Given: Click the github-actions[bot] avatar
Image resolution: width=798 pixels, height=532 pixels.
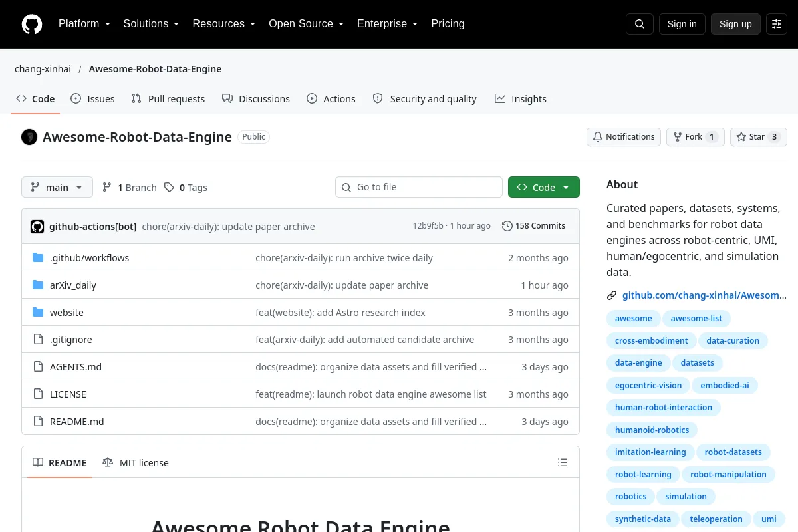Looking at the screenshot, I should [x=37, y=226].
